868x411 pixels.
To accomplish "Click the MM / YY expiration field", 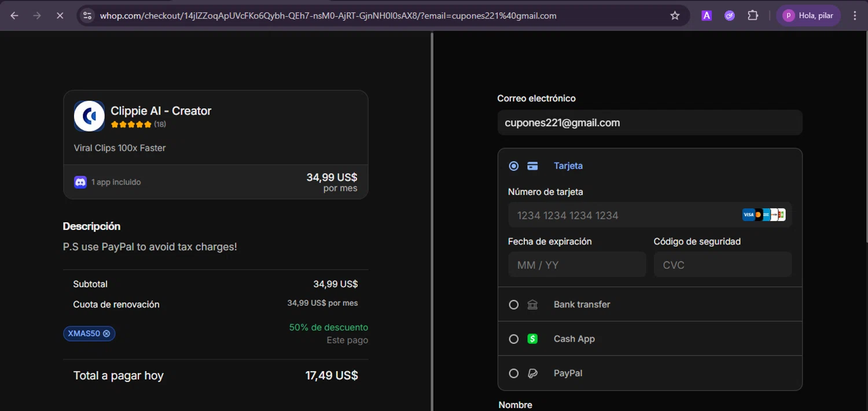I will coord(577,265).
